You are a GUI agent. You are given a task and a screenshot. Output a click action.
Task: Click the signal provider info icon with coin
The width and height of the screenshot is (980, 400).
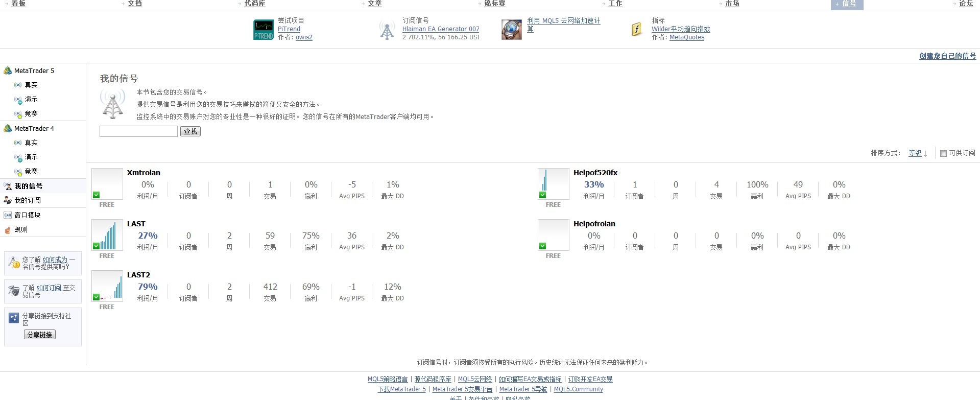pyautogui.click(x=14, y=263)
